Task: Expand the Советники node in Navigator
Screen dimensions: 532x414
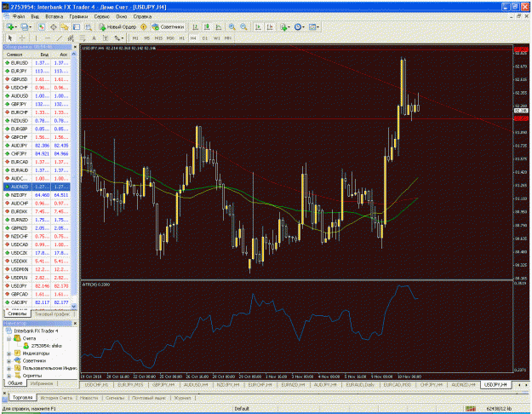Action: pyautogui.click(x=9, y=361)
